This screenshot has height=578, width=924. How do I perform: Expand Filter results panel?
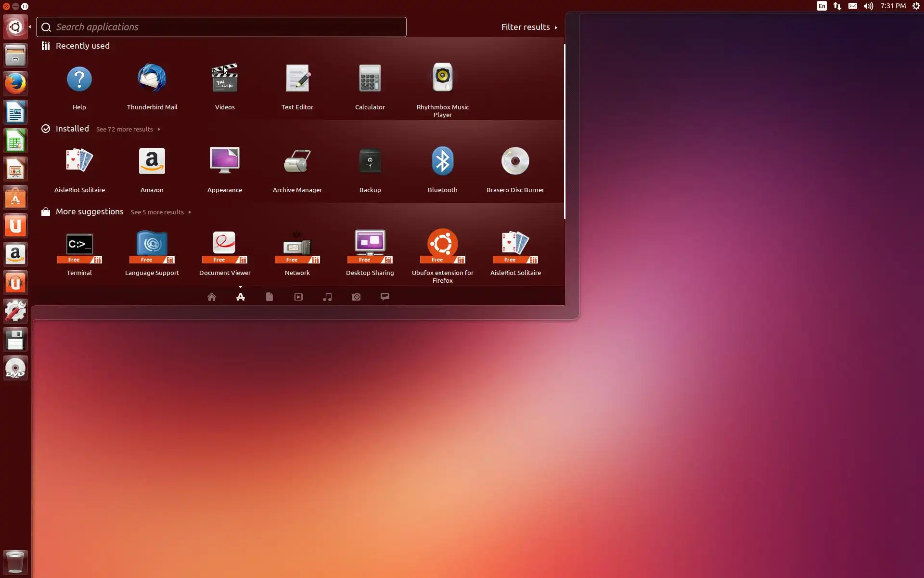pyautogui.click(x=529, y=27)
